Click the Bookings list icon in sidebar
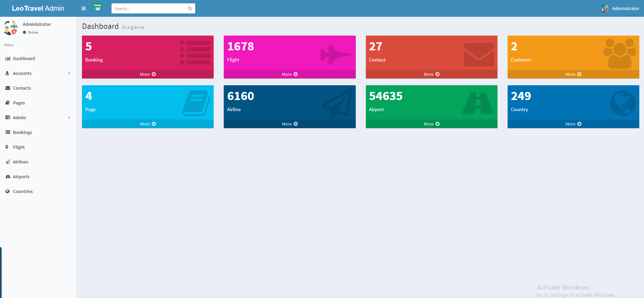This screenshot has height=298, width=644. click(x=7, y=132)
